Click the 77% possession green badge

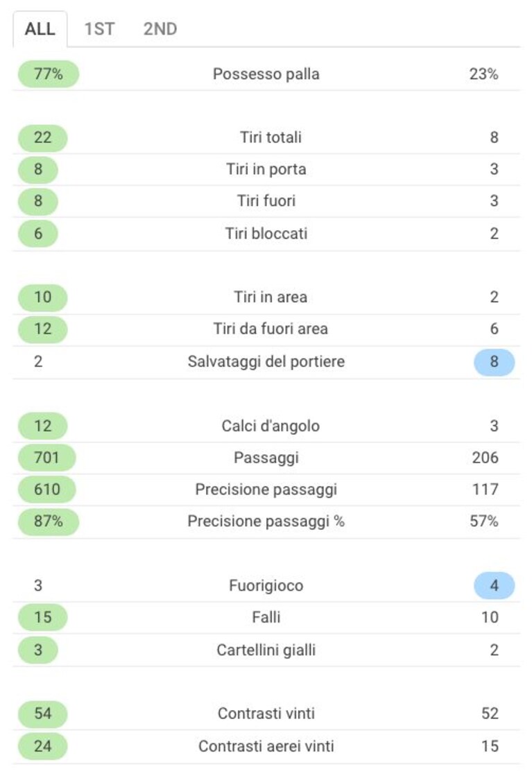tap(48, 74)
